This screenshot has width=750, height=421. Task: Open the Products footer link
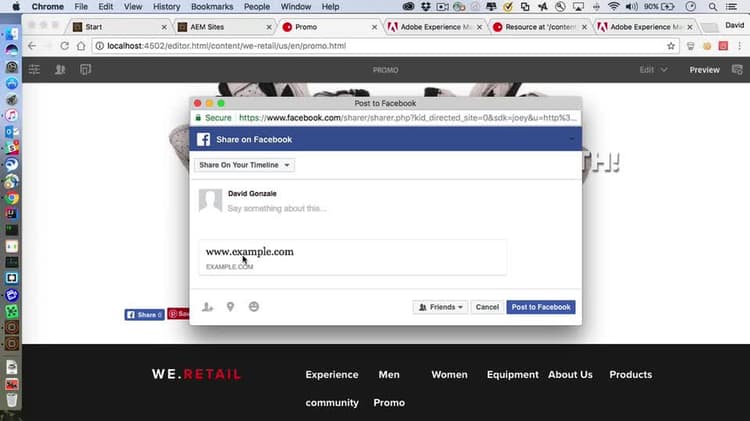[x=630, y=375]
